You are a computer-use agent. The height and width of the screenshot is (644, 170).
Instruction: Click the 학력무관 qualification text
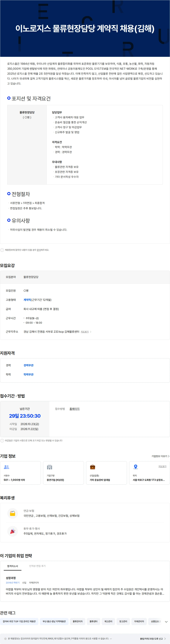pyautogui.click(x=29, y=374)
